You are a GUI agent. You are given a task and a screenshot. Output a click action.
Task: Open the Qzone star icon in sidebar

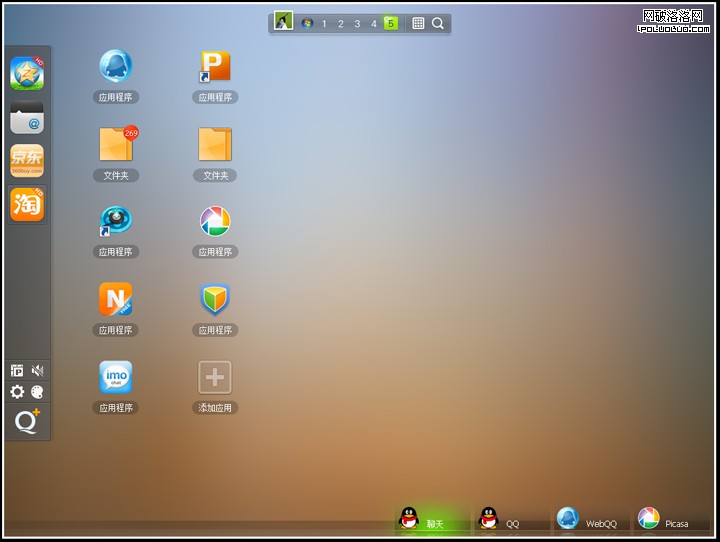tap(27, 73)
